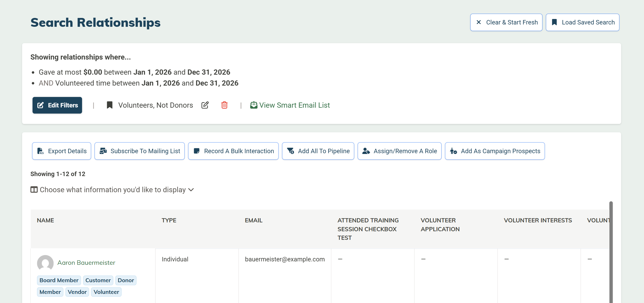
Task: Click Add As Campaign Prospects
Action: 495,151
